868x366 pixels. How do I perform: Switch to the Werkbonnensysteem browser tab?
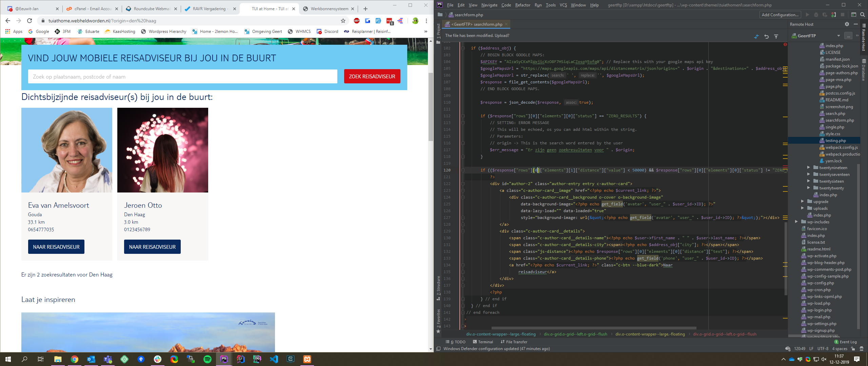point(328,9)
